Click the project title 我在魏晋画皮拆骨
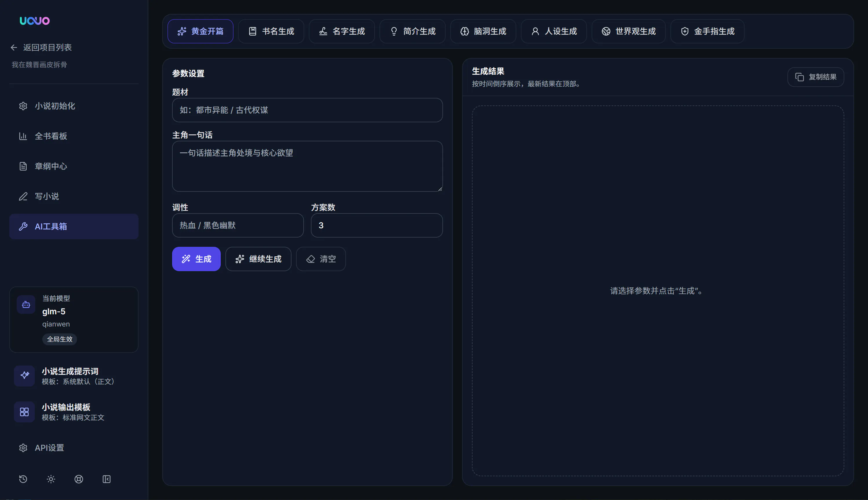The width and height of the screenshot is (868, 500). [x=39, y=65]
